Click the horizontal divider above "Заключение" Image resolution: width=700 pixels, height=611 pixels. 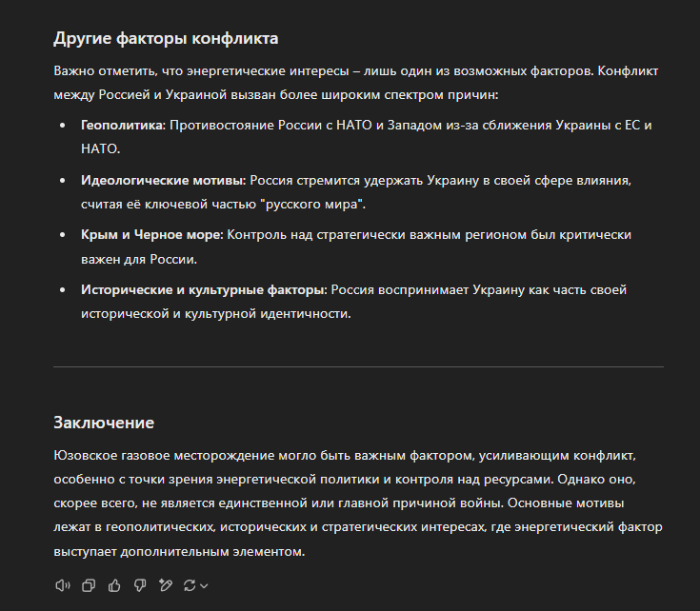pyautogui.click(x=358, y=366)
